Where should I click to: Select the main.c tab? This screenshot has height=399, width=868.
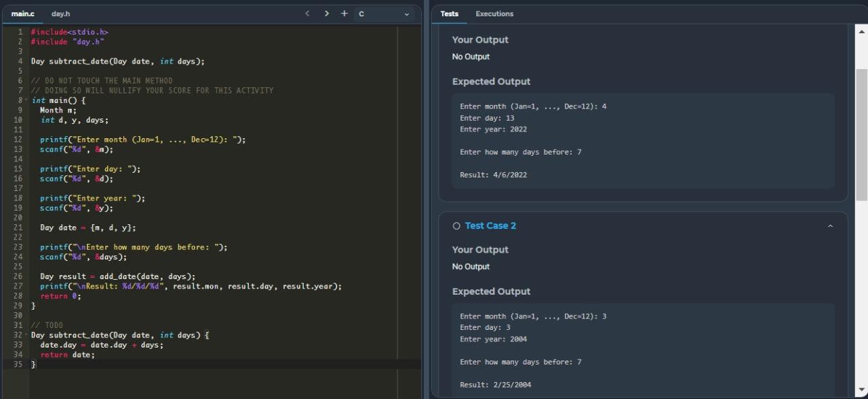coord(22,13)
